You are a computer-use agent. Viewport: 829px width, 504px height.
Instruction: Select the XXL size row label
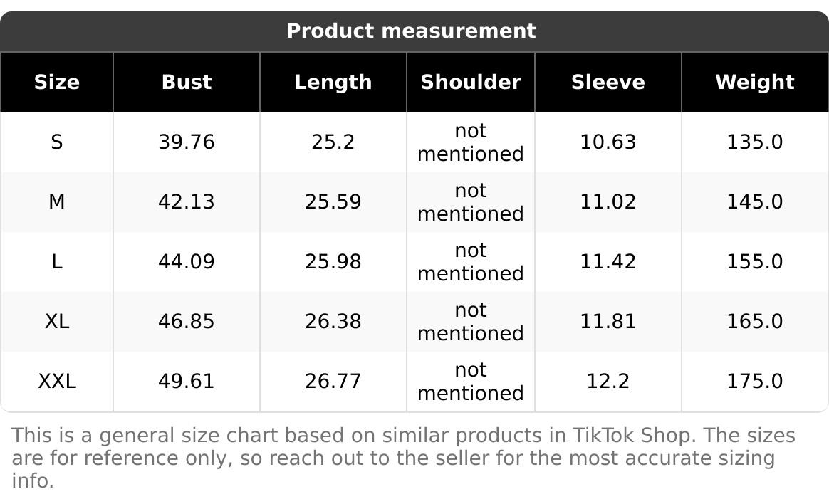coord(57,382)
